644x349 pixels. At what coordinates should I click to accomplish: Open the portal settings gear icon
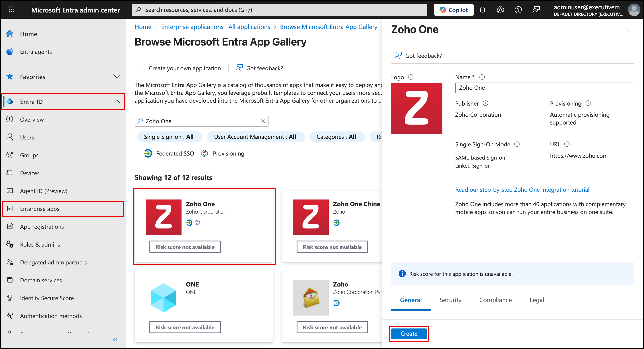(x=500, y=10)
